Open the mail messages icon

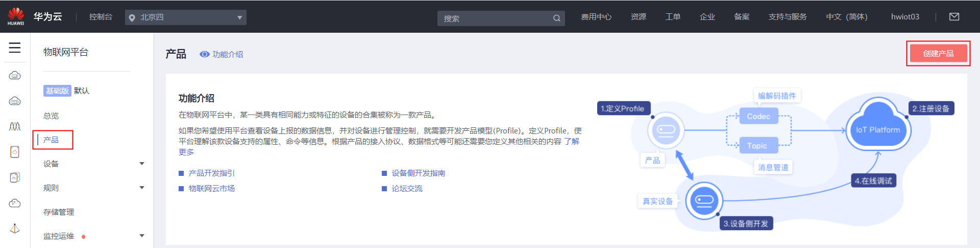954,17
